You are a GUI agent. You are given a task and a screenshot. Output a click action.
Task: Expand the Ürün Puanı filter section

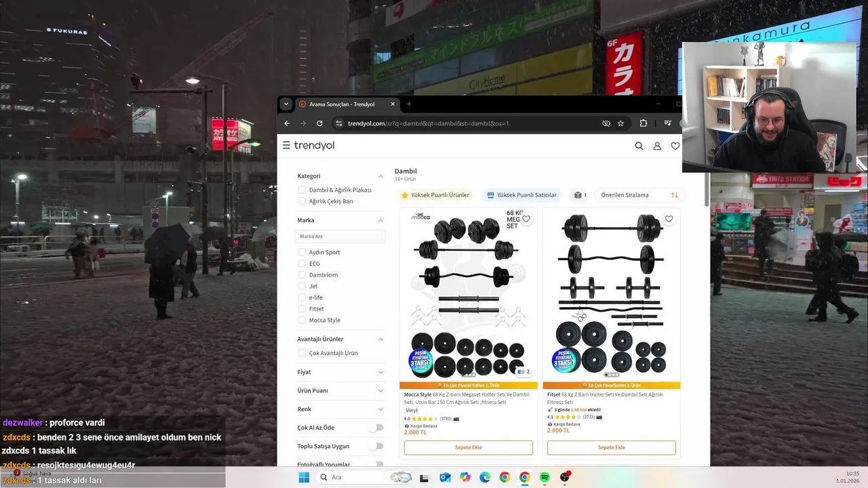click(380, 390)
